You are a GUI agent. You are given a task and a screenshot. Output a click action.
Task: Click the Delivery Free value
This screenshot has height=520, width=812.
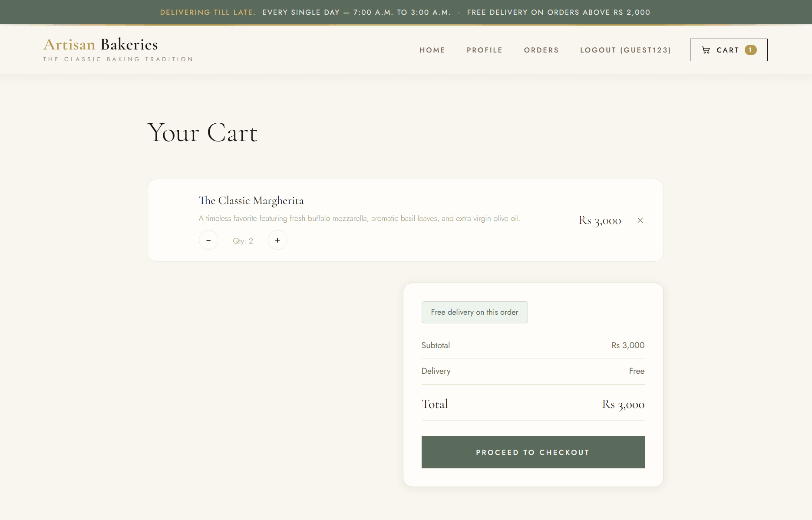[x=637, y=371]
